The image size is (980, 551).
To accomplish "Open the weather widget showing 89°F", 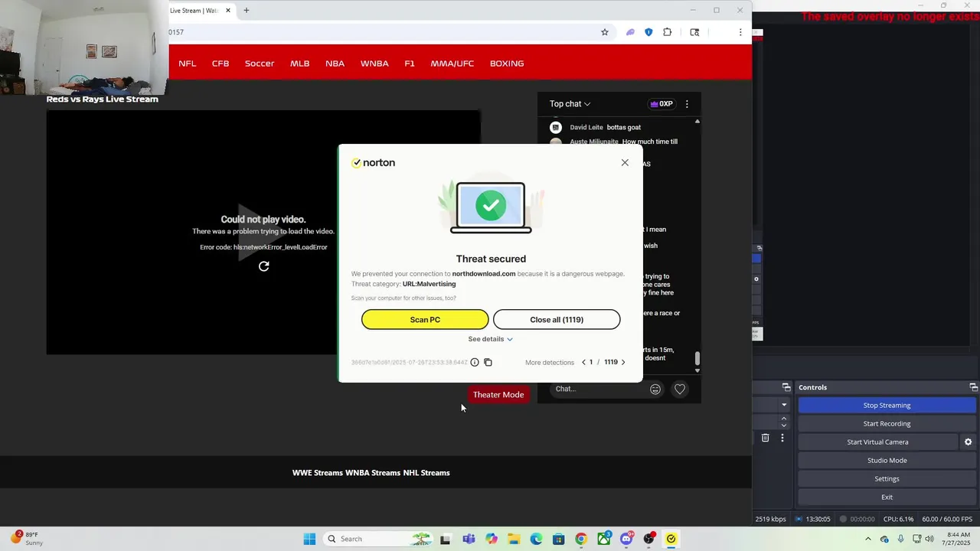I will 27,539.
